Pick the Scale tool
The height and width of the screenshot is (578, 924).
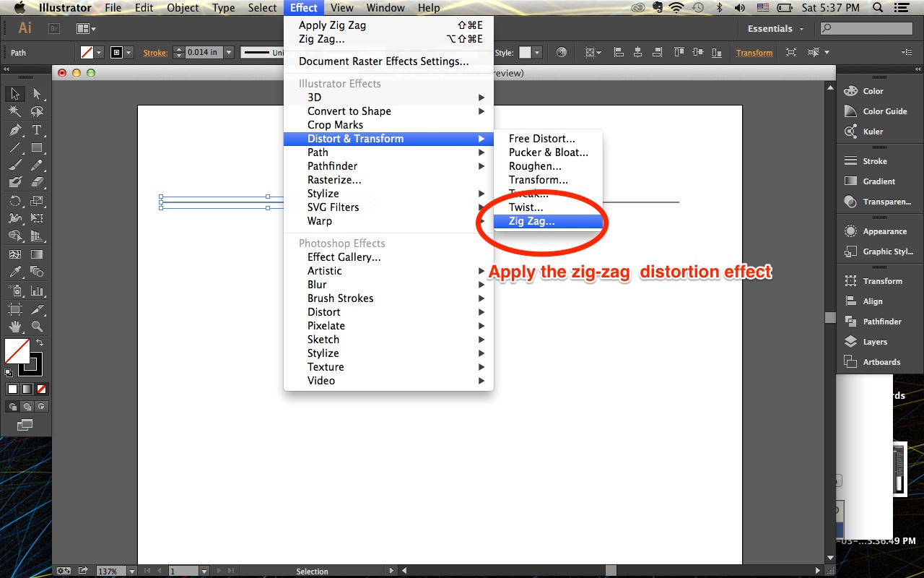point(37,201)
